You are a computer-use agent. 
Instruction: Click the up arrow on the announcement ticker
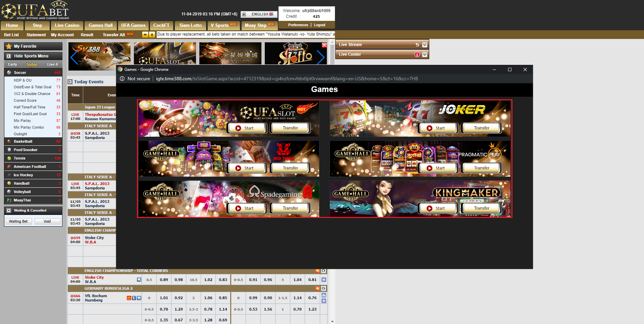(x=152, y=35)
